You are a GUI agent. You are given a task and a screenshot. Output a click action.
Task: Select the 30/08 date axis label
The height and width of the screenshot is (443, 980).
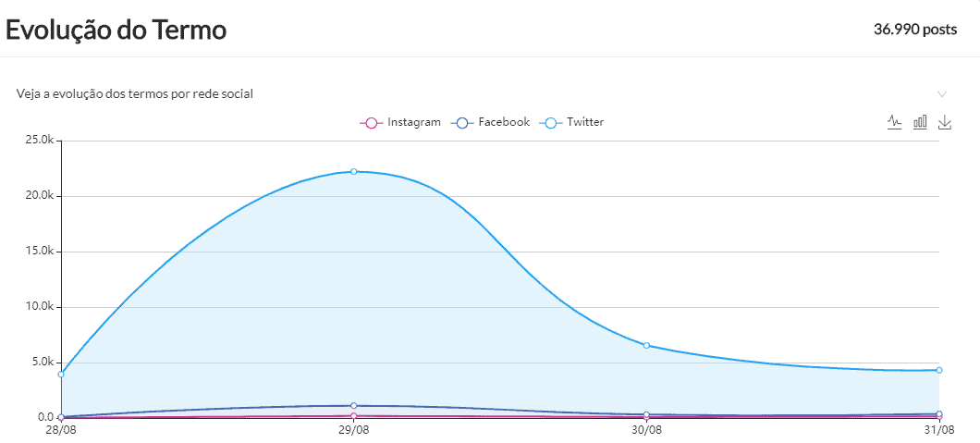click(x=646, y=430)
